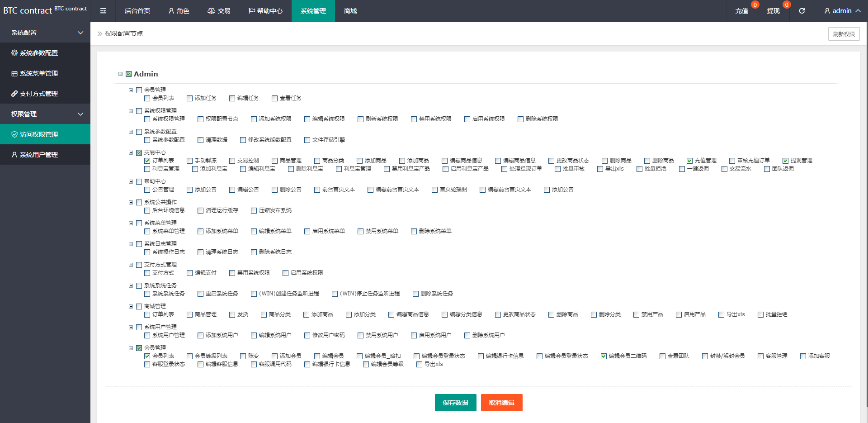Check the 系统日志管理 parent checkbox

[139, 244]
